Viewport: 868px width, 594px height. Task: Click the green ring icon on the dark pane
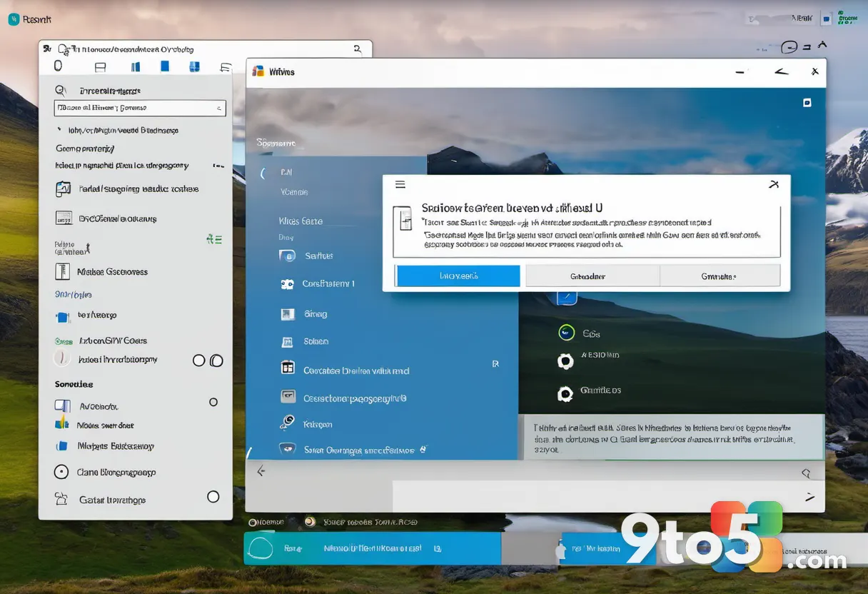click(566, 332)
